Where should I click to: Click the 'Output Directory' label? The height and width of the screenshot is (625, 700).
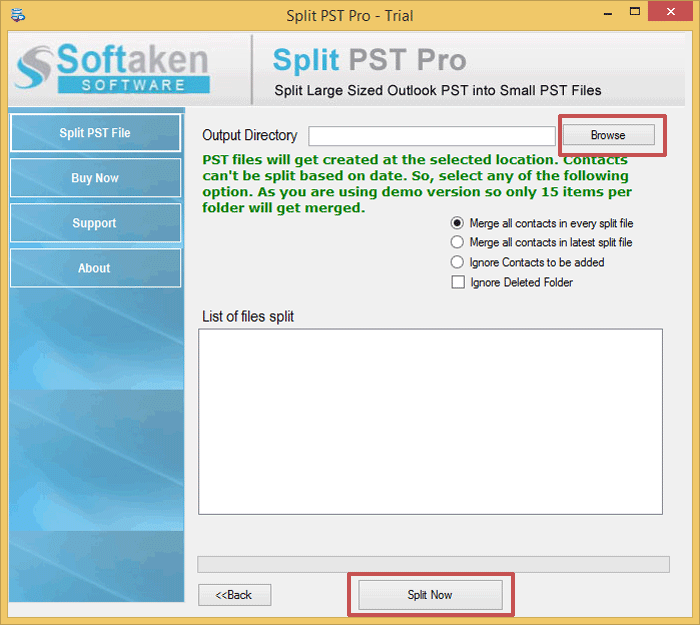(250, 135)
